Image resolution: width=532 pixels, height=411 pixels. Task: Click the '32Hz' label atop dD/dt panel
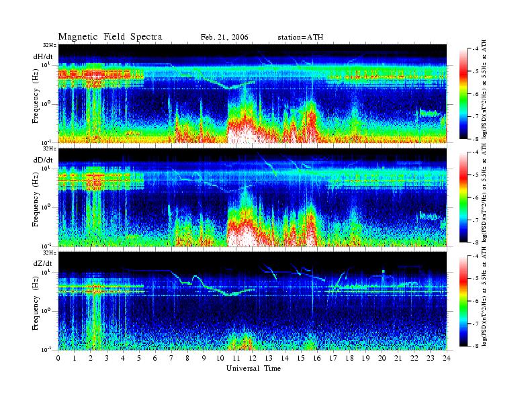(x=50, y=148)
